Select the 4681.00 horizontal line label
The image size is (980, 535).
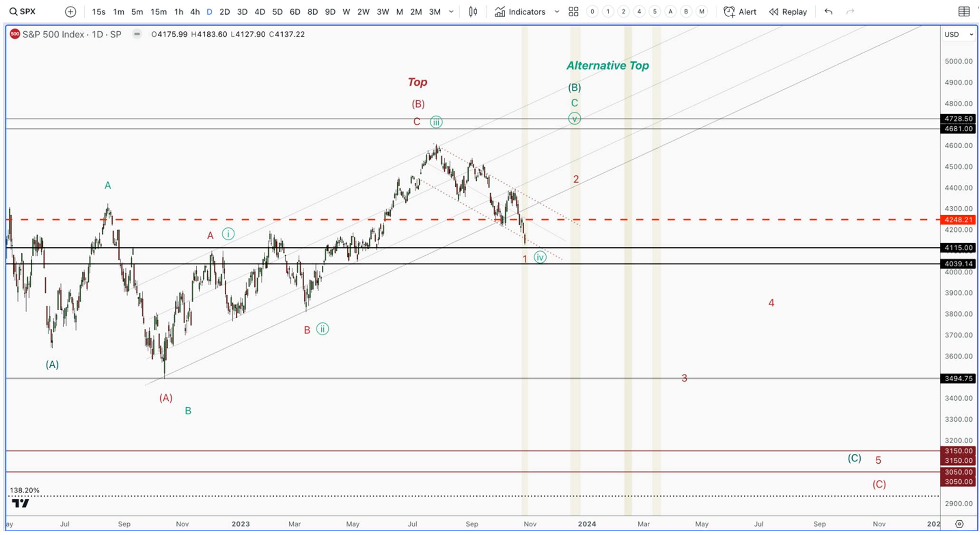[958, 129]
